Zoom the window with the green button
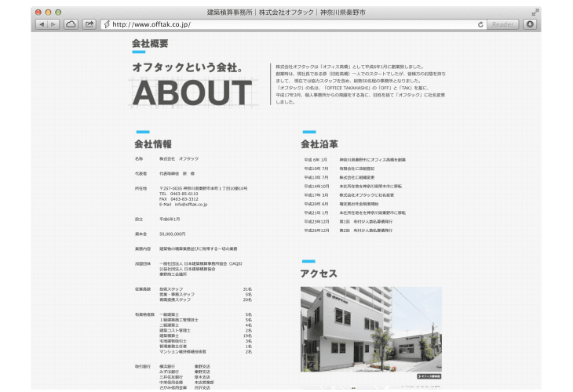Viewport: 573px width, 392px height. 58,13
